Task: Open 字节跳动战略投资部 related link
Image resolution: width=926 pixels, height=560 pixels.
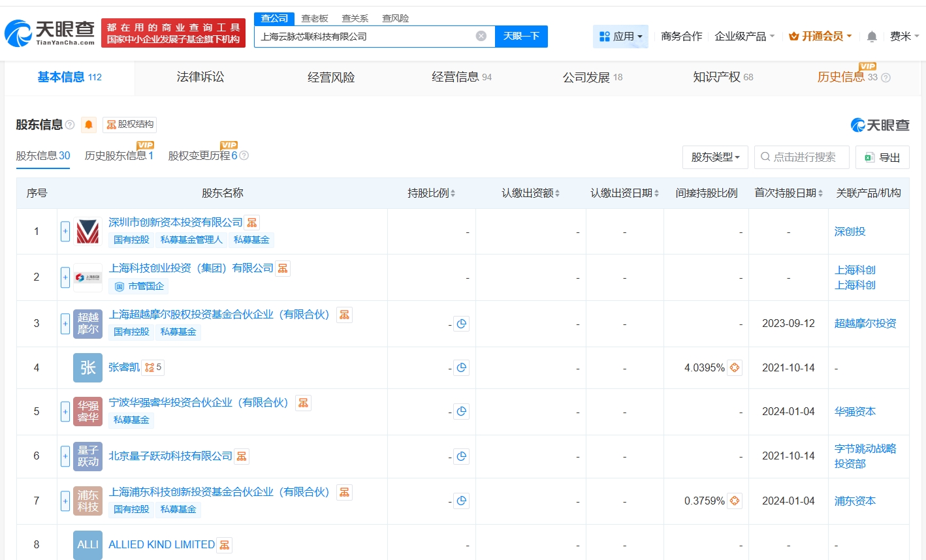Action: tap(865, 456)
